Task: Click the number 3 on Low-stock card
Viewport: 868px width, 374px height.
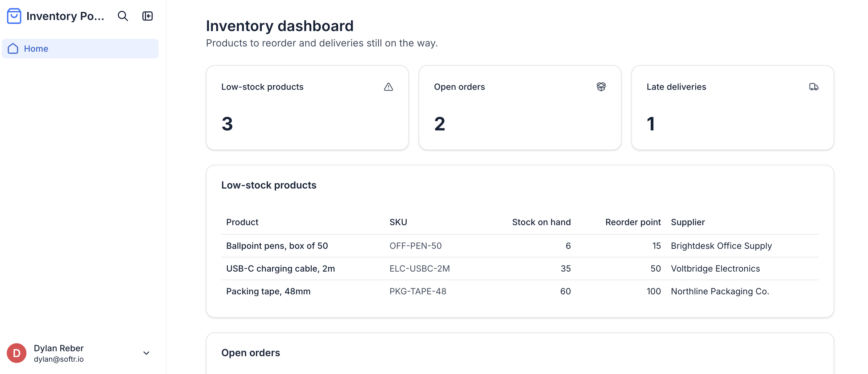Action: coord(227,124)
